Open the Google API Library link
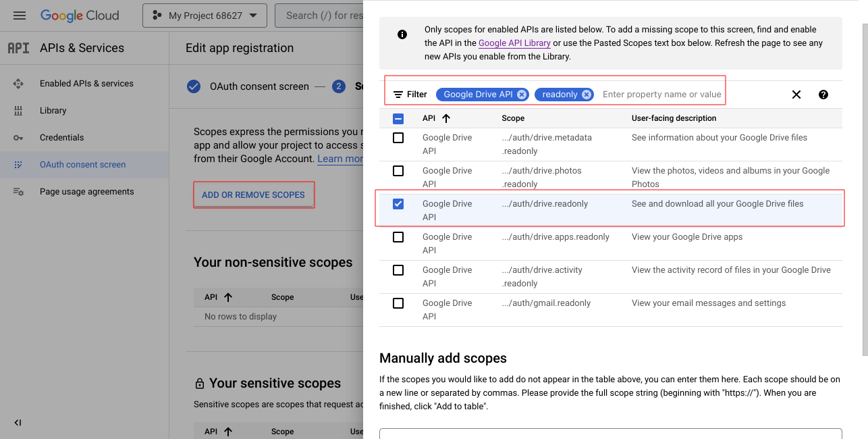868x439 pixels. pyautogui.click(x=514, y=43)
